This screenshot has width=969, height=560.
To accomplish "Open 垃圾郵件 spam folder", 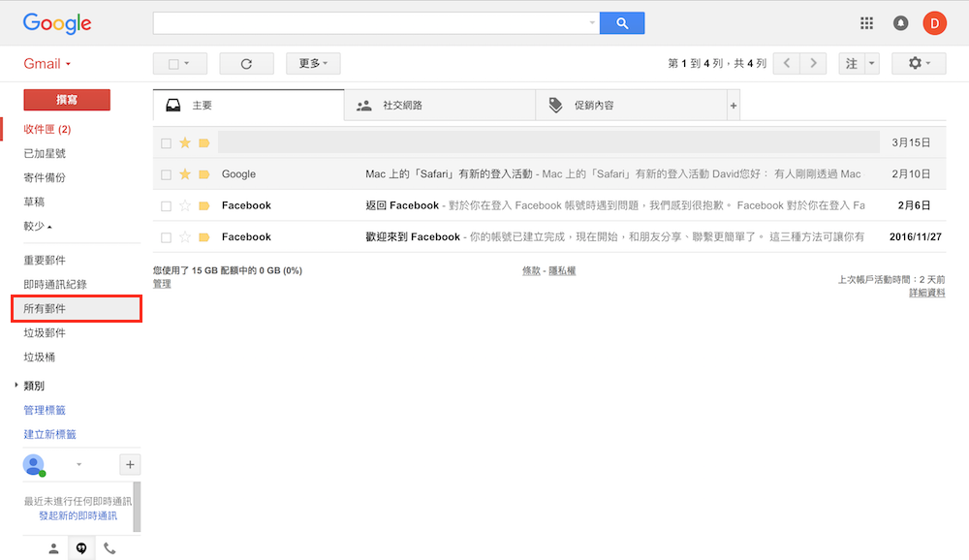I will point(45,332).
